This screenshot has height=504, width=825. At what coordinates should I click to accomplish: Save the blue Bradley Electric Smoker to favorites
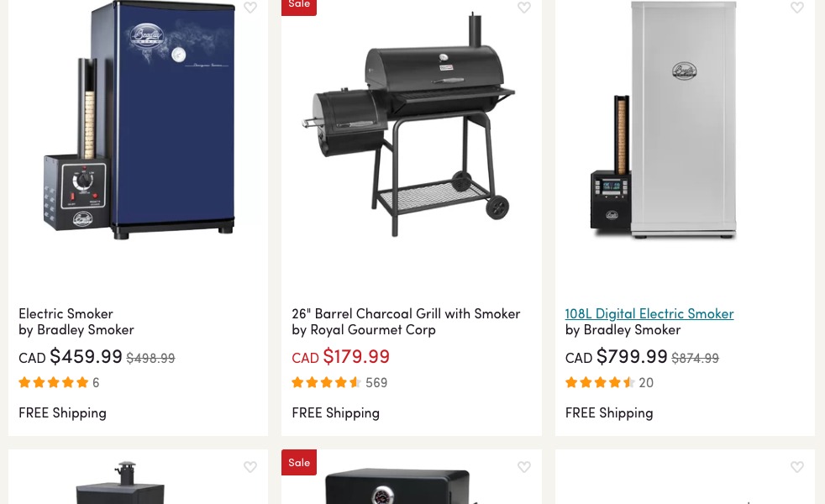(x=250, y=7)
